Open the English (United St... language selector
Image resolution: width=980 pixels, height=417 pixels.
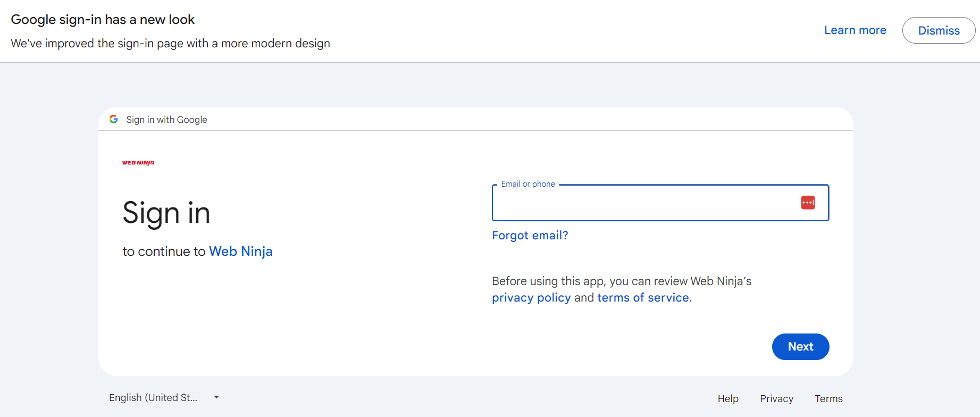pos(154,398)
